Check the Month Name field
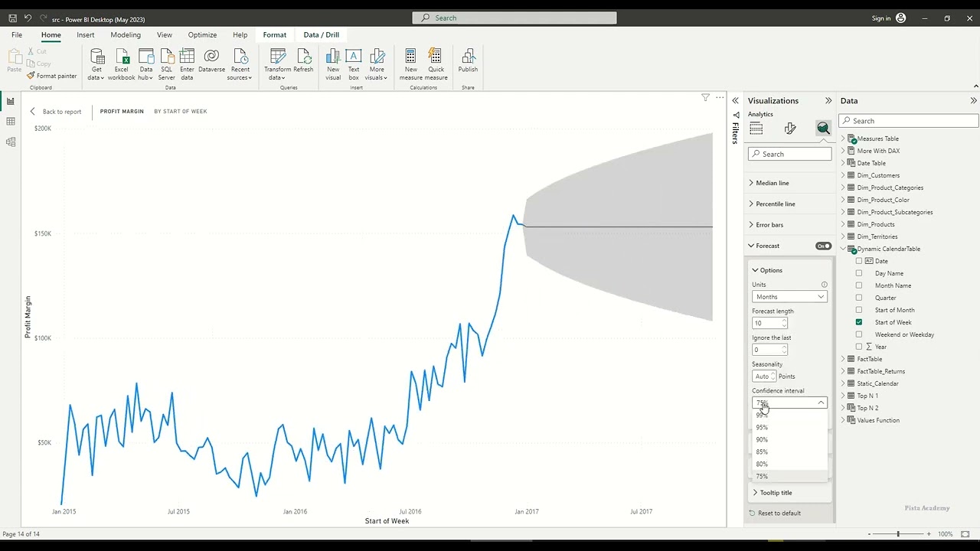Screen dimensions: 980x551 (x=859, y=285)
